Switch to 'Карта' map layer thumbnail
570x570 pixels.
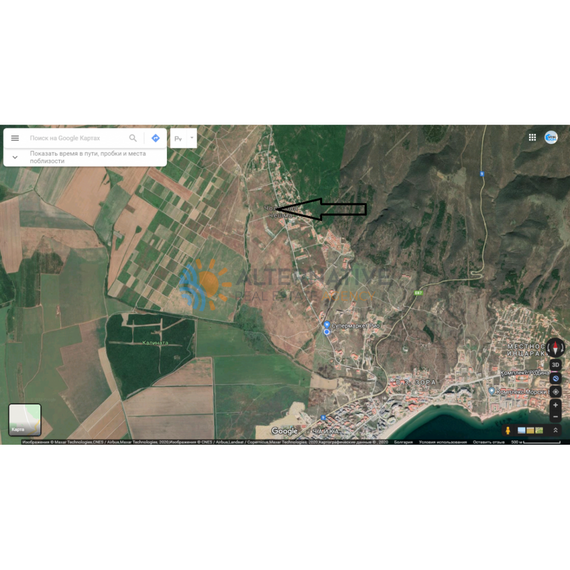coord(25,420)
